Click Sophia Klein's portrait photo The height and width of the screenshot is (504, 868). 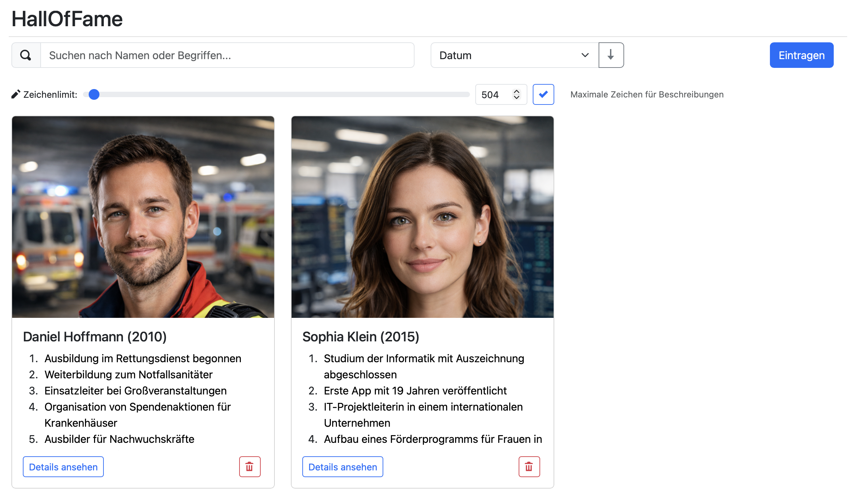422,217
